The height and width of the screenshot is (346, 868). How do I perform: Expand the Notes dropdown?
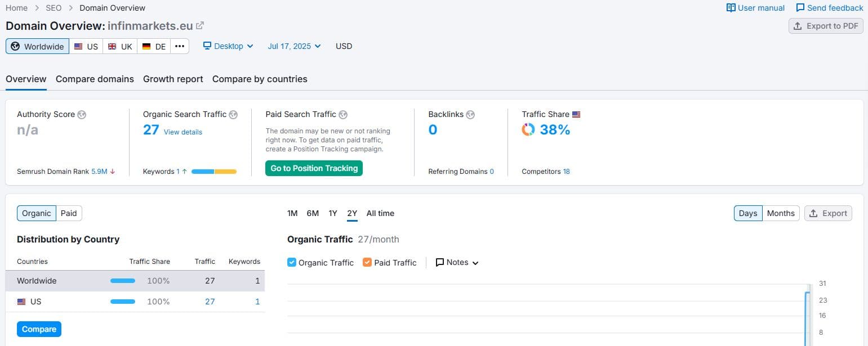[457, 262]
